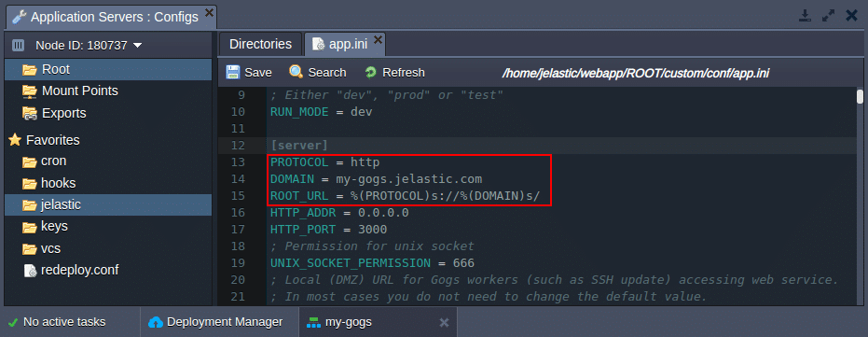Click the node list icon beside Node ID
The height and width of the screenshot is (337, 868).
click(19, 45)
